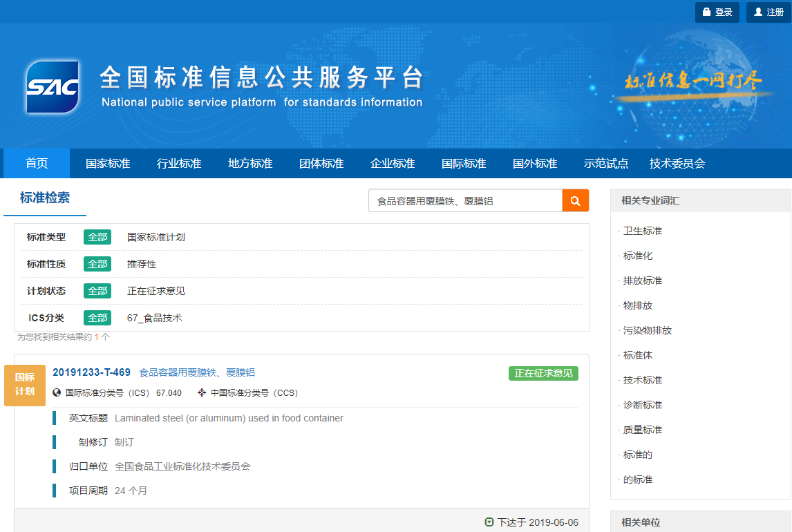Toggle 全部 for 标准性质 filter
Viewport: 792px width, 532px height.
(x=97, y=263)
